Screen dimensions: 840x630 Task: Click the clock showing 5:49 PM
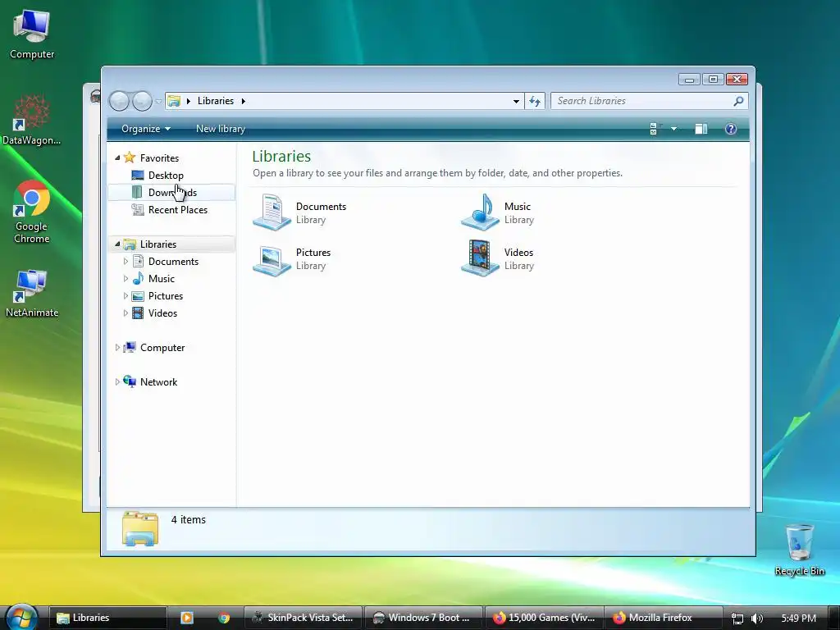click(798, 619)
